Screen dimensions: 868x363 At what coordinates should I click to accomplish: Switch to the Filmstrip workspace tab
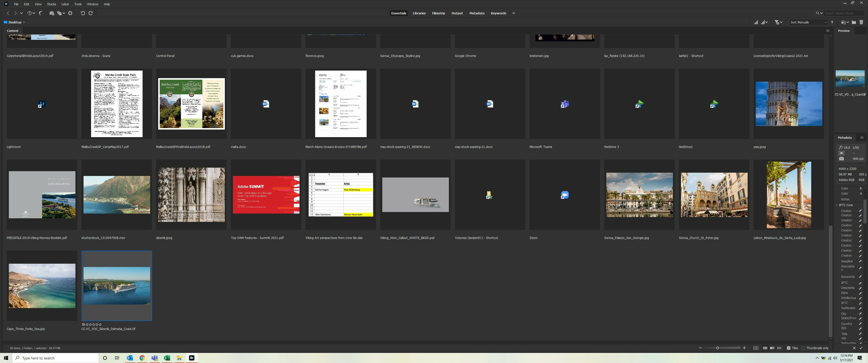pyautogui.click(x=438, y=13)
